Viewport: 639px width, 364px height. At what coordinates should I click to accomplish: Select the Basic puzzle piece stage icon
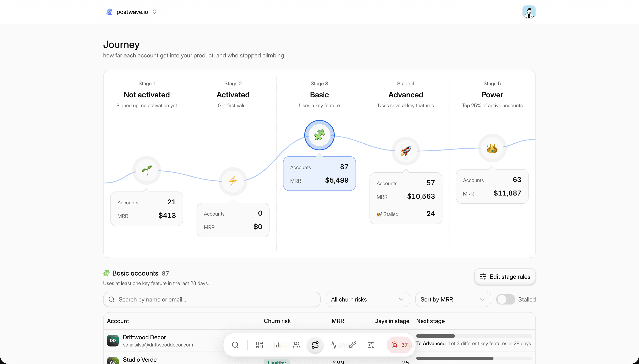click(x=319, y=135)
